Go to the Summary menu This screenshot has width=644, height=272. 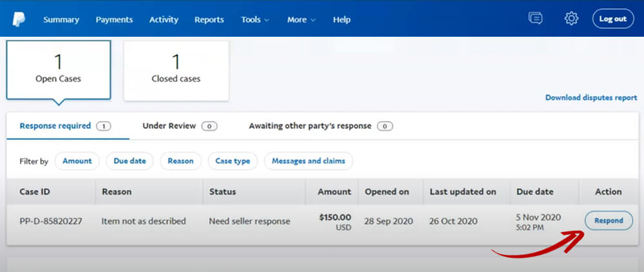(61, 20)
